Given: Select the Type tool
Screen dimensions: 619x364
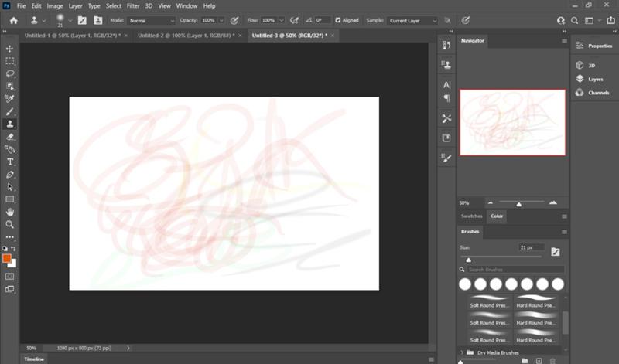Looking at the screenshot, I should (10, 162).
